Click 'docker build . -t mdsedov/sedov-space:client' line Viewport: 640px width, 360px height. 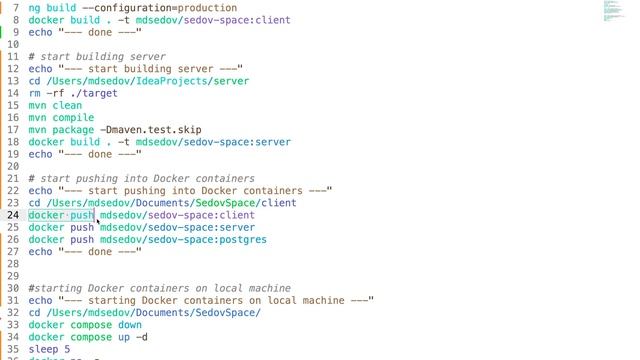pos(160,20)
